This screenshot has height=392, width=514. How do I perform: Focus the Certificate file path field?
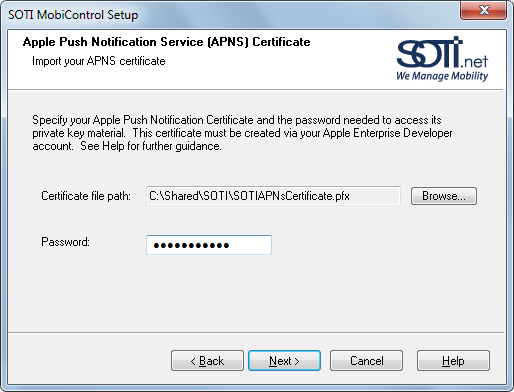point(273,196)
